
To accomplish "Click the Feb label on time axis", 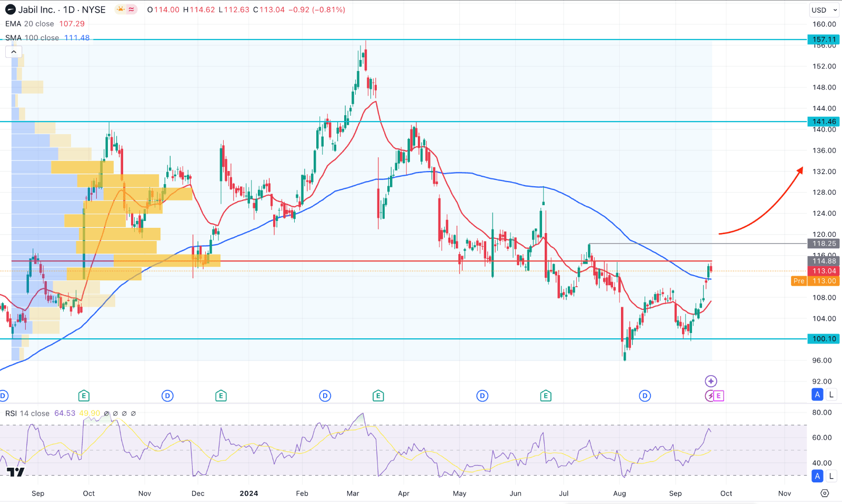I will point(302,493).
